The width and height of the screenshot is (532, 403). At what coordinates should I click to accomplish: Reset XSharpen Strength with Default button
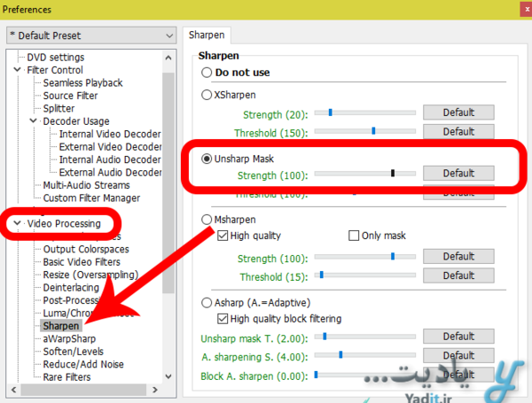click(x=458, y=112)
